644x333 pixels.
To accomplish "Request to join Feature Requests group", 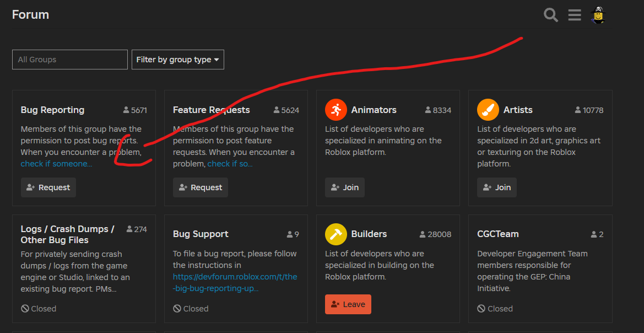I will pos(201,187).
